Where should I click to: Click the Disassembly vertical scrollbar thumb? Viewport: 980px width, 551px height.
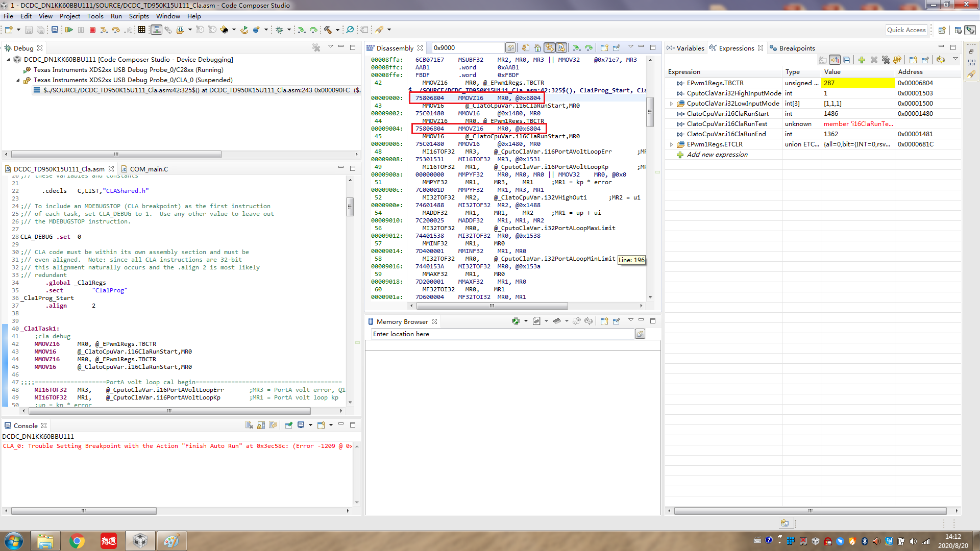pyautogui.click(x=650, y=111)
